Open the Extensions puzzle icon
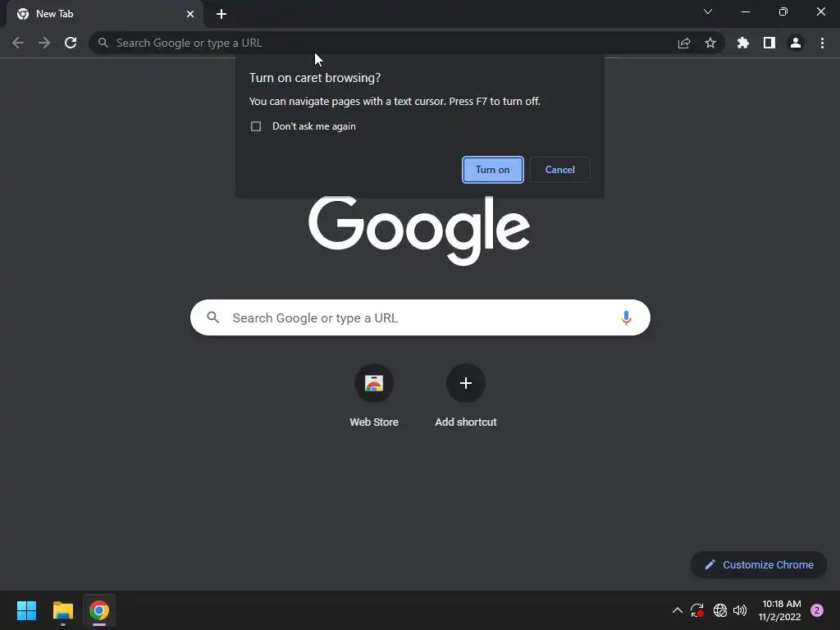 click(x=743, y=43)
